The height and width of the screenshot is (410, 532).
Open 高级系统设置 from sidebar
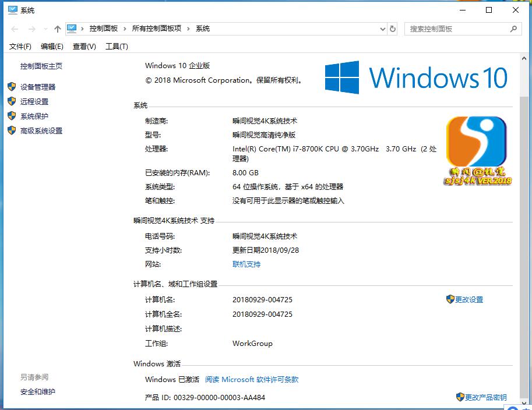point(41,131)
